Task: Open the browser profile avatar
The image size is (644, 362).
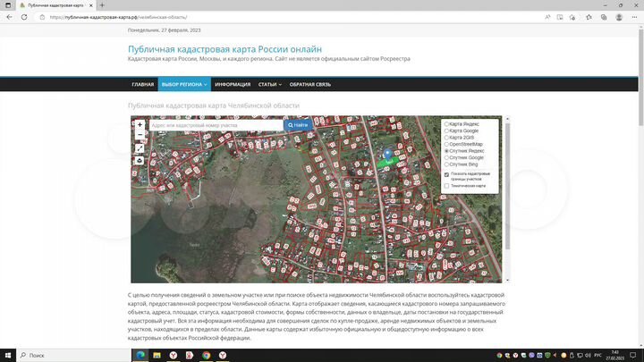Action: click(x=619, y=17)
